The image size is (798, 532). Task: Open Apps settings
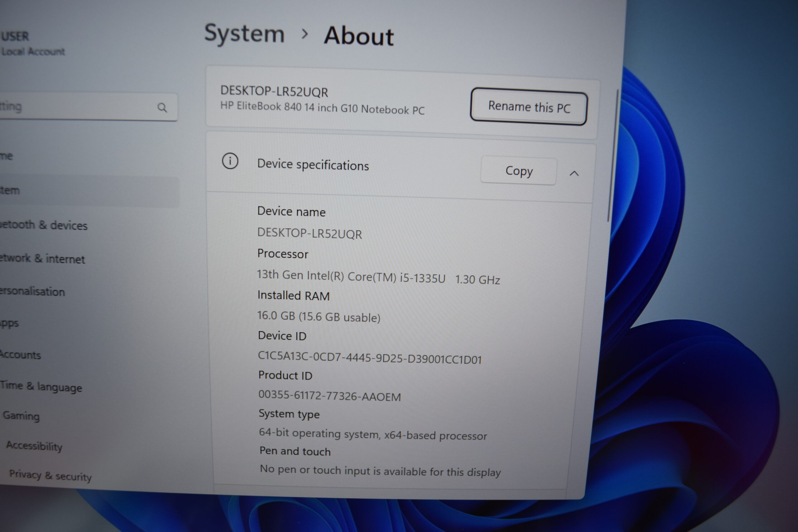click(x=9, y=323)
